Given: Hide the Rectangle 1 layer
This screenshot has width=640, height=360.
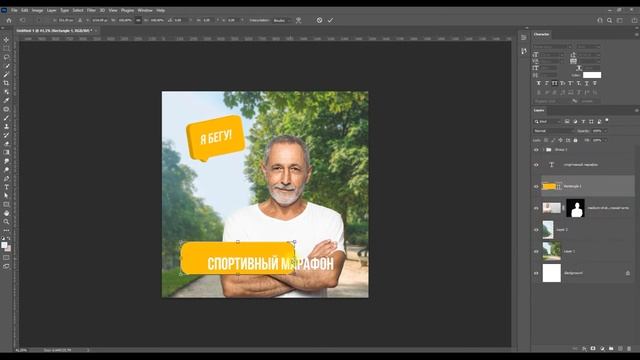Looking at the screenshot, I should pyautogui.click(x=536, y=187).
